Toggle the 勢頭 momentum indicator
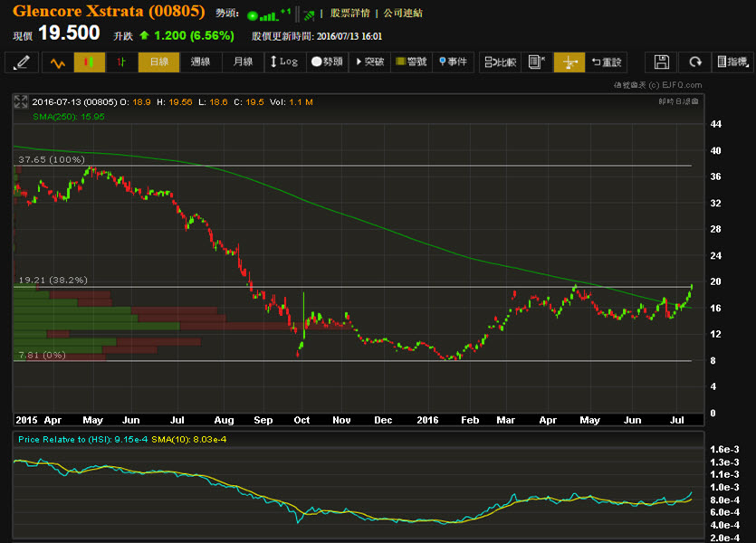The width and height of the screenshot is (756, 543). point(327,62)
